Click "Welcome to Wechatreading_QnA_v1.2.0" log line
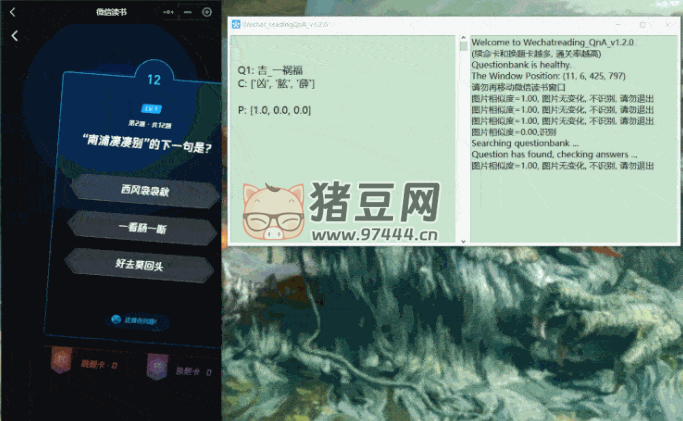683x421 pixels. tap(552, 42)
